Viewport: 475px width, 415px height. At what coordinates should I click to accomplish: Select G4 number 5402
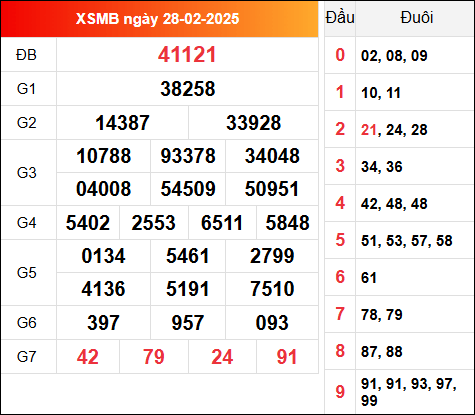coord(88,223)
